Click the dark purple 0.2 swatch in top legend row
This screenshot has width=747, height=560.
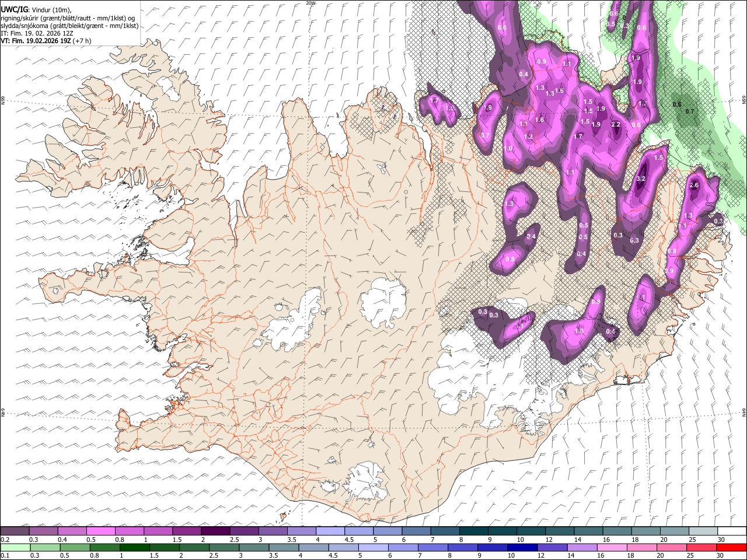pyautogui.click(x=15, y=531)
